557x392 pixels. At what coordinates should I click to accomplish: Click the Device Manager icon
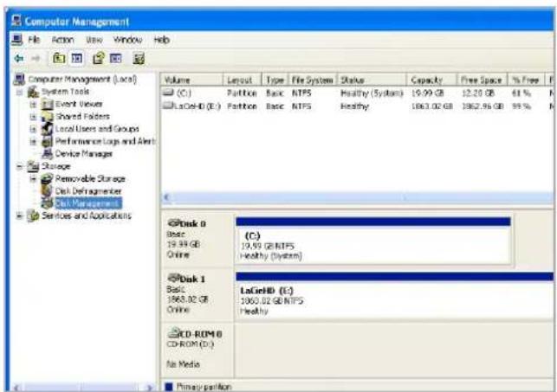pyautogui.click(x=47, y=154)
